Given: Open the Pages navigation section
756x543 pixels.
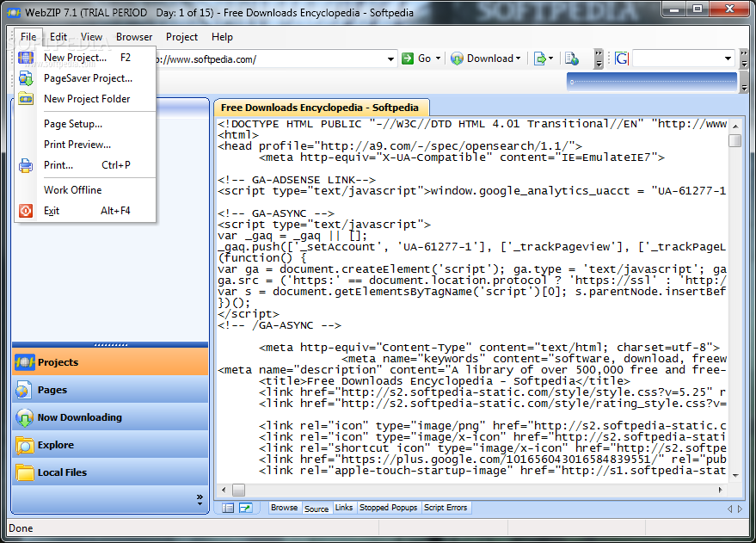Looking at the screenshot, I should pos(110,390).
